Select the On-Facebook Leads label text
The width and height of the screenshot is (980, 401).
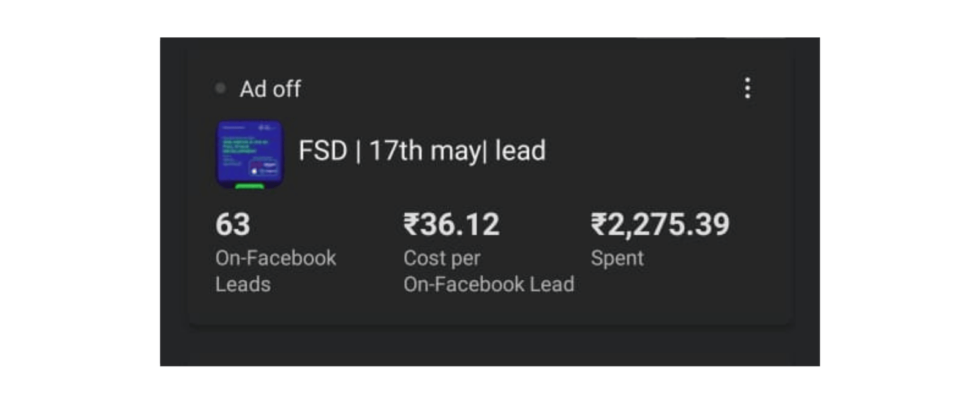[276, 270]
